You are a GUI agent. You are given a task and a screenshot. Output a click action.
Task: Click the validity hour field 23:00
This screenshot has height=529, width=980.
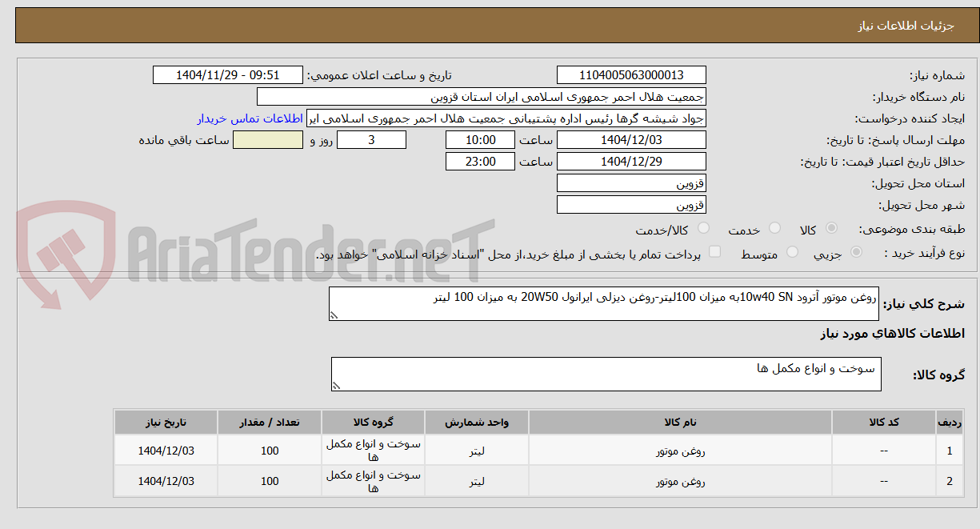tap(481, 162)
